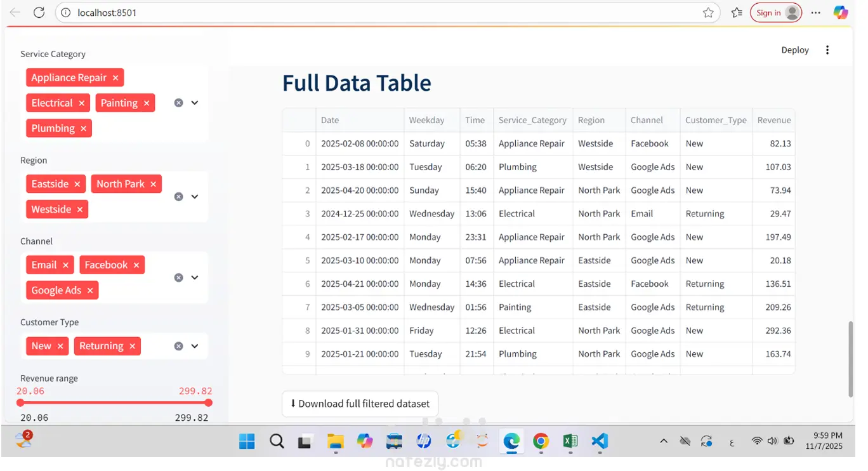The height and width of the screenshot is (471, 868).
Task: Sort table by the Channel column header
Action: pos(653,120)
